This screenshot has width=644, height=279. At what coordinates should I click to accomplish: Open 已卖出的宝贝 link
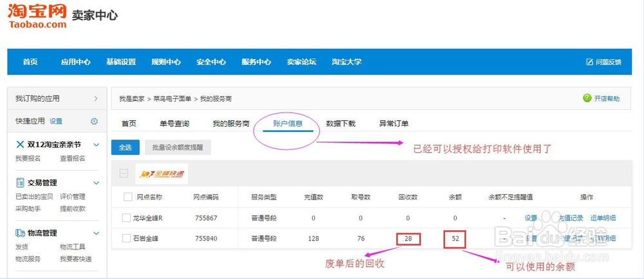[x=34, y=197]
